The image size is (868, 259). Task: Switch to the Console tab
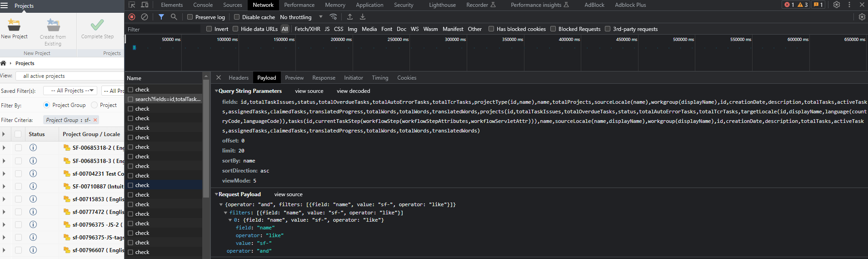click(x=203, y=5)
